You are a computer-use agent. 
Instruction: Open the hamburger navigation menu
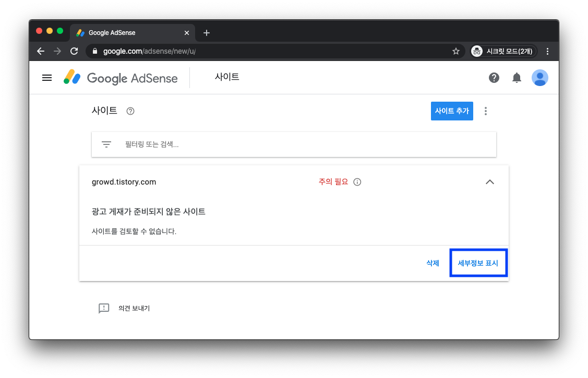47,78
